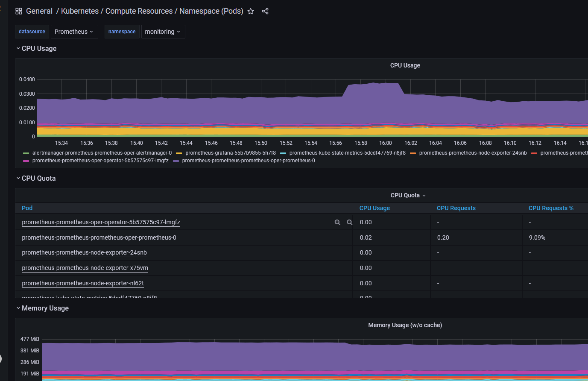Open the monitoring namespace dropdown
This screenshot has height=381, width=588.
(x=163, y=32)
